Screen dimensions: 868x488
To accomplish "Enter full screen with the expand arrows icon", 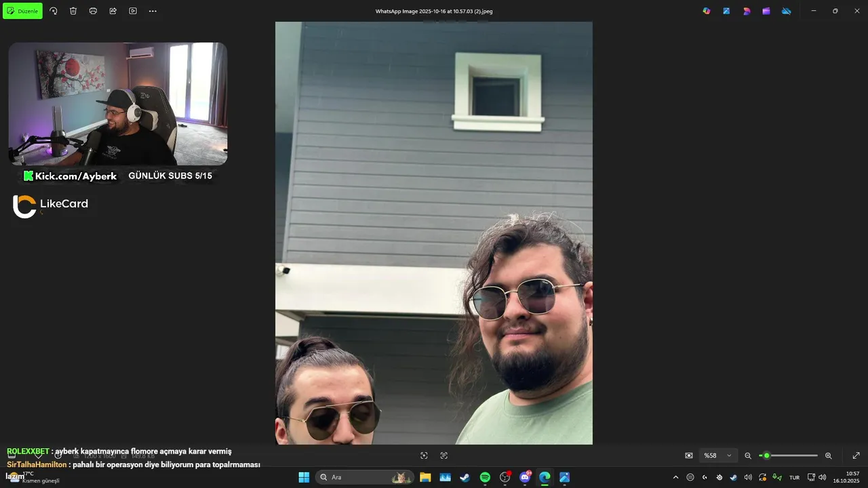I will pos(856,455).
